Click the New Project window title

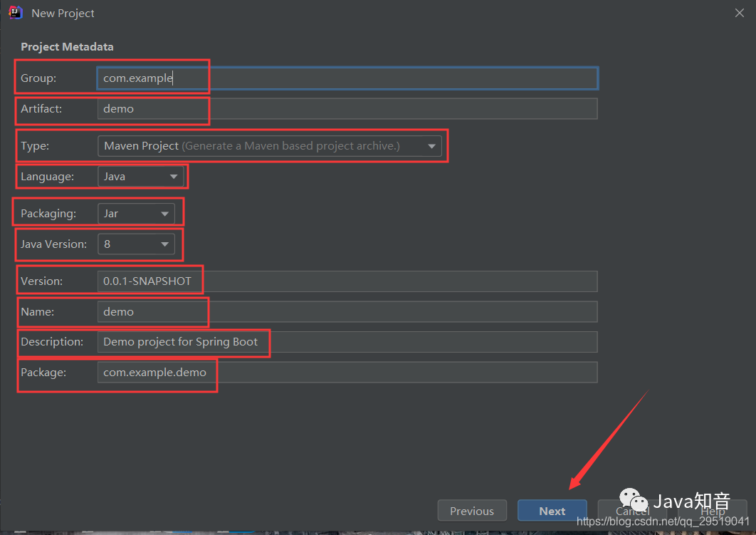click(x=63, y=14)
